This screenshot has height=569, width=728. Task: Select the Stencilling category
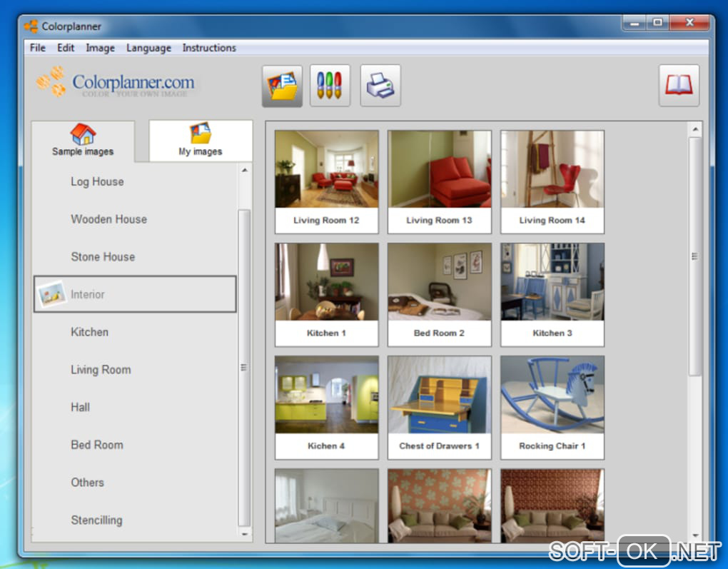tap(135, 520)
